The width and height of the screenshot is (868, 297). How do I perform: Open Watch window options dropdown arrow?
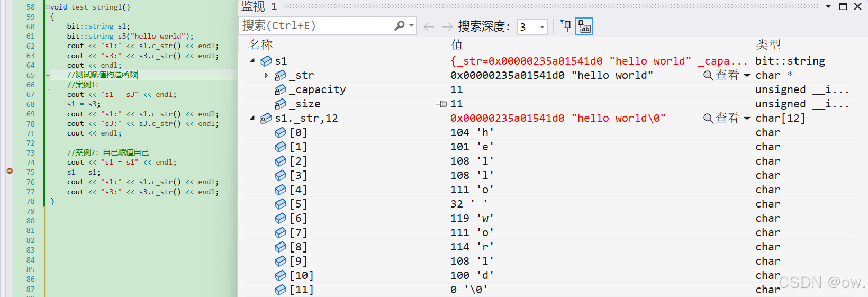point(828,6)
